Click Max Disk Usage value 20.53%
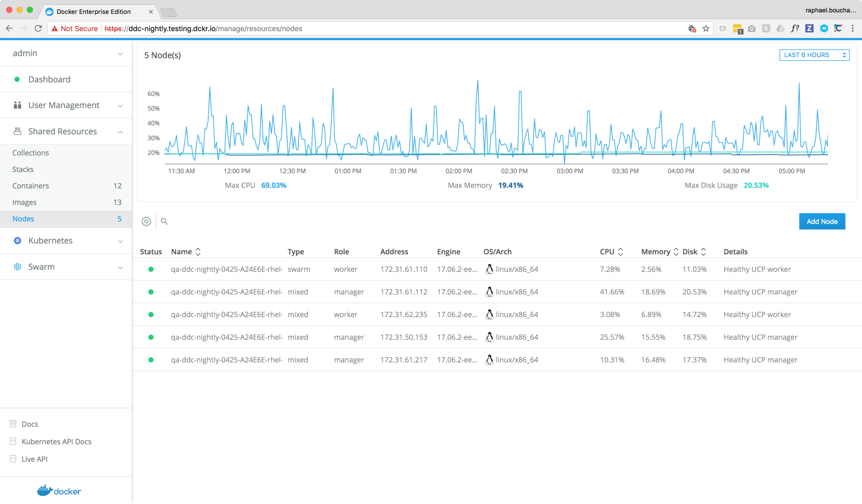This screenshot has width=862, height=504. tap(756, 185)
